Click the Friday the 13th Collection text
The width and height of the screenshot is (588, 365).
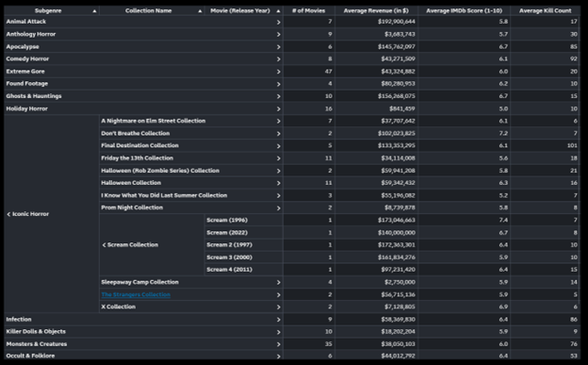coord(137,158)
